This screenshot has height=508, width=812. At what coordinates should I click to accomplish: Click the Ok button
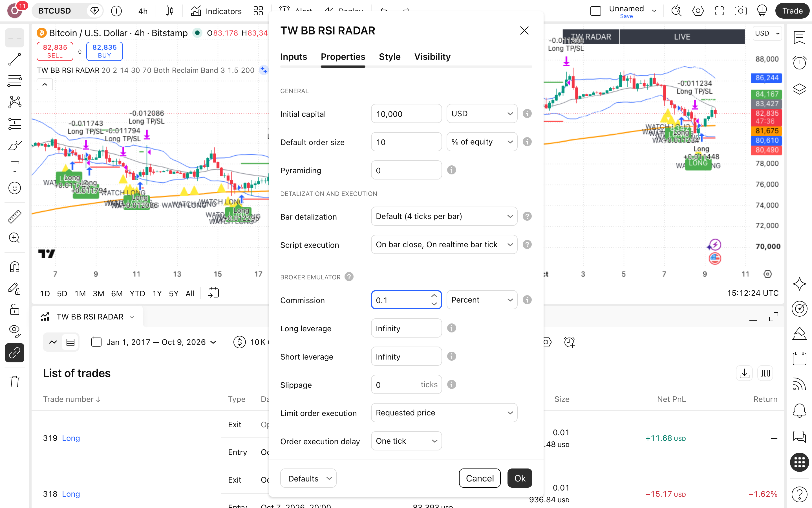coord(519,478)
